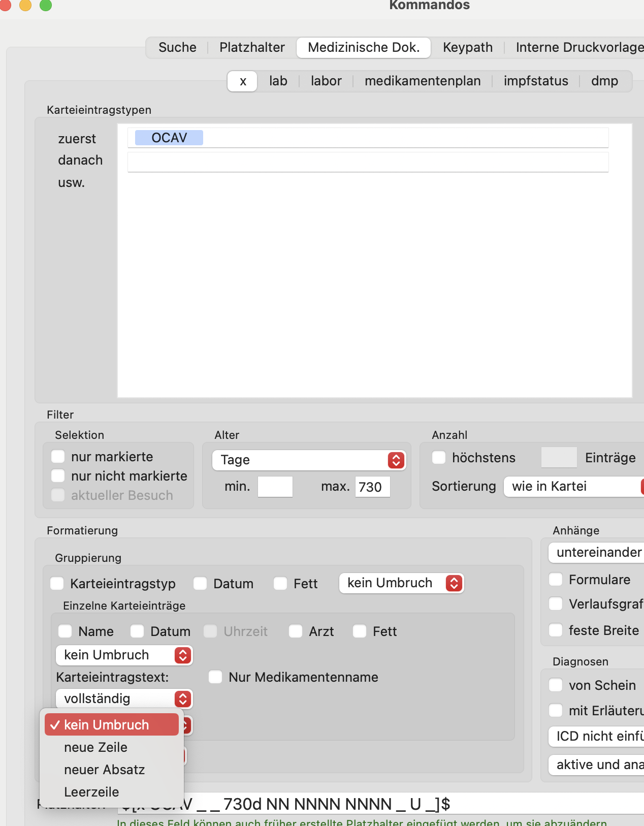Toggle the Datum checkbox under Gruppierung
This screenshot has height=826, width=644.
click(201, 584)
